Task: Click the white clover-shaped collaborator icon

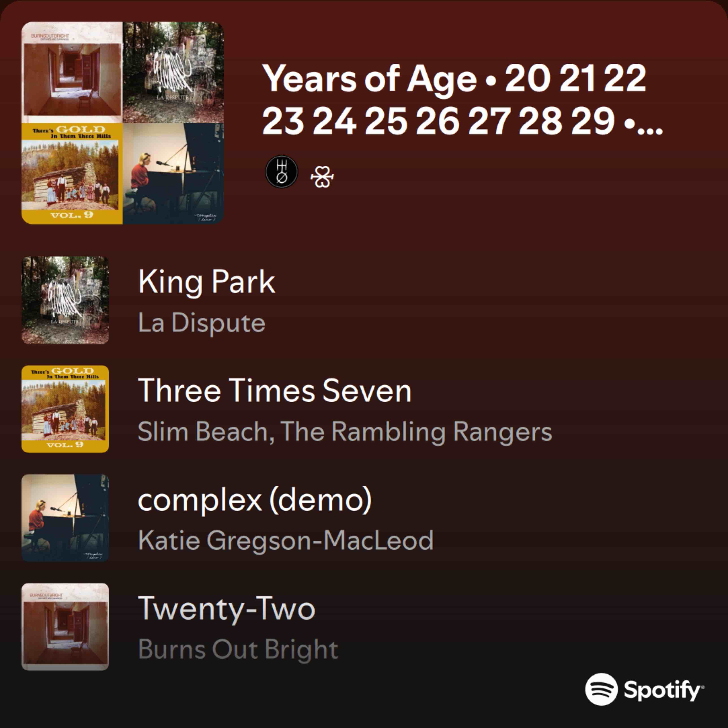Action: pyautogui.click(x=322, y=177)
